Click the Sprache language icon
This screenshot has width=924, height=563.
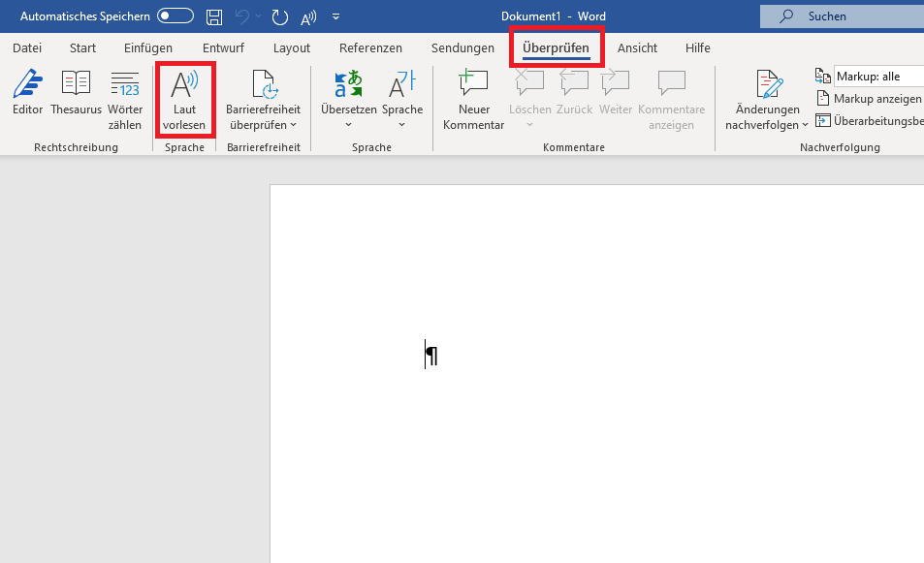pos(402,84)
